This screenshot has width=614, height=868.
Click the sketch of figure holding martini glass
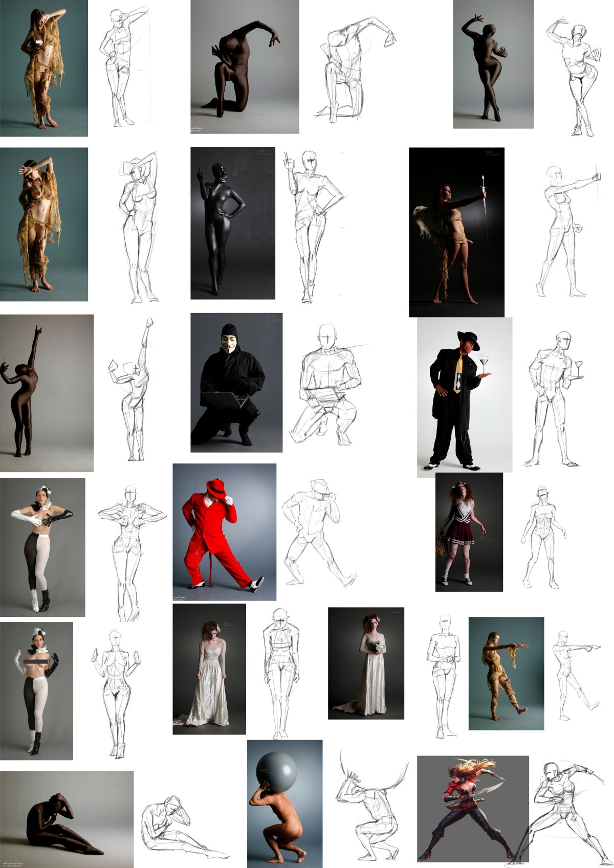(555, 399)
